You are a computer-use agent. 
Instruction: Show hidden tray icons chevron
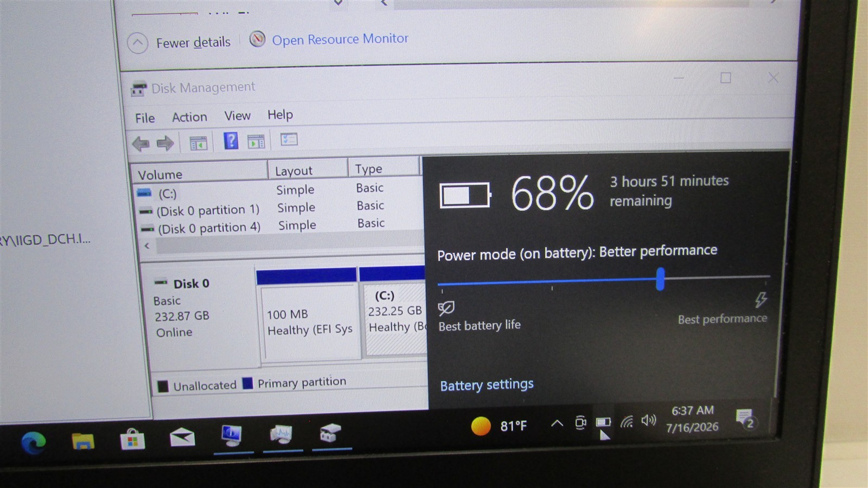coord(557,423)
